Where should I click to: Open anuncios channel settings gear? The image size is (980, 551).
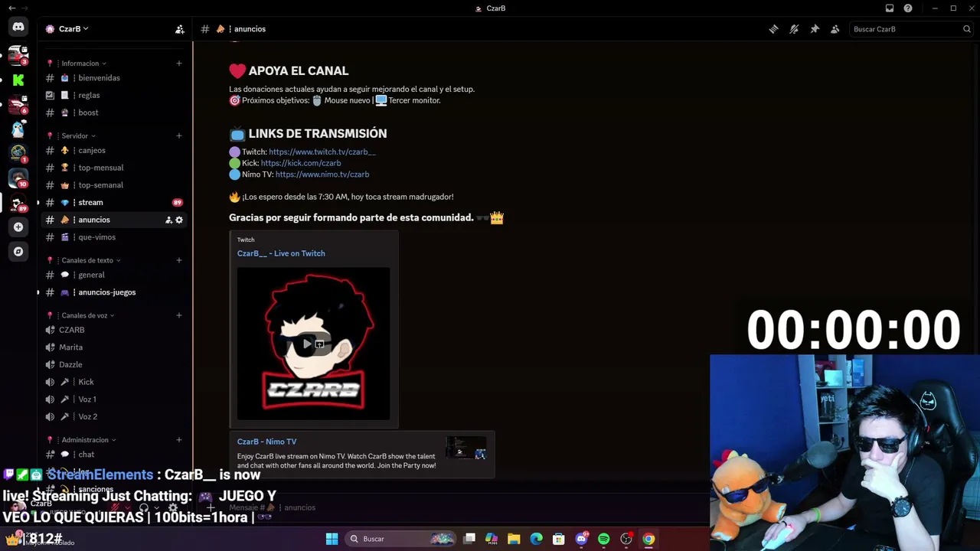point(179,220)
